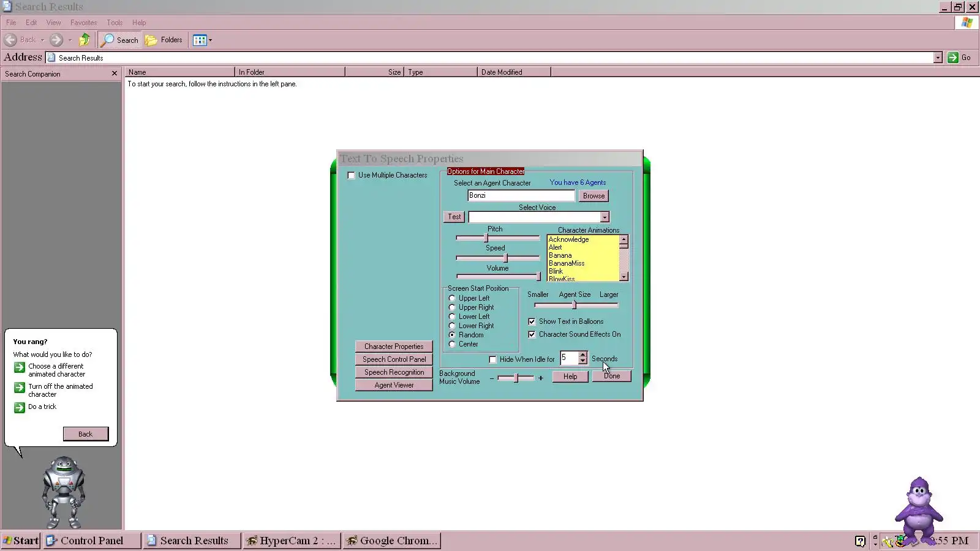Click the green Go arrow button
The image size is (980, 551).
click(x=952, y=58)
